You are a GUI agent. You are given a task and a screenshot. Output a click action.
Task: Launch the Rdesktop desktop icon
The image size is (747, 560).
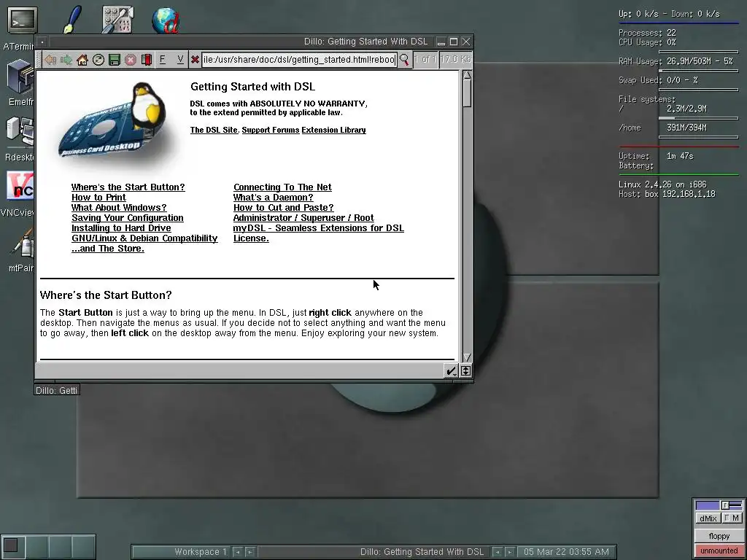tap(20, 131)
